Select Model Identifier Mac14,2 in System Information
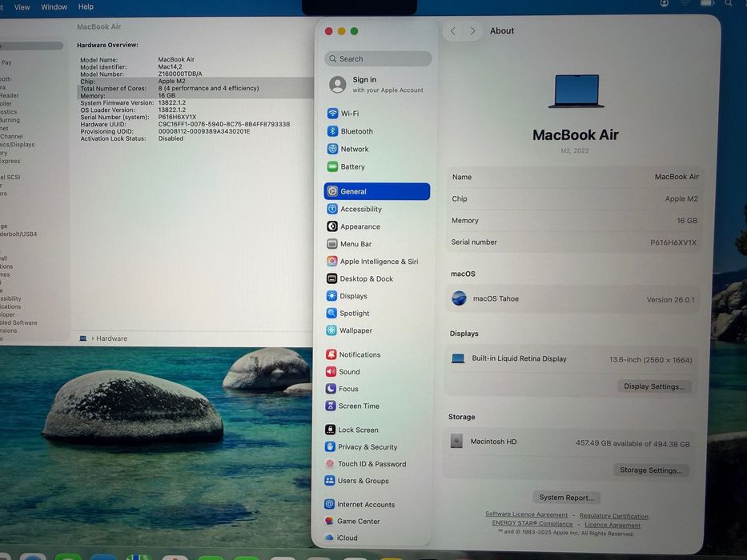 tap(170, 66)
